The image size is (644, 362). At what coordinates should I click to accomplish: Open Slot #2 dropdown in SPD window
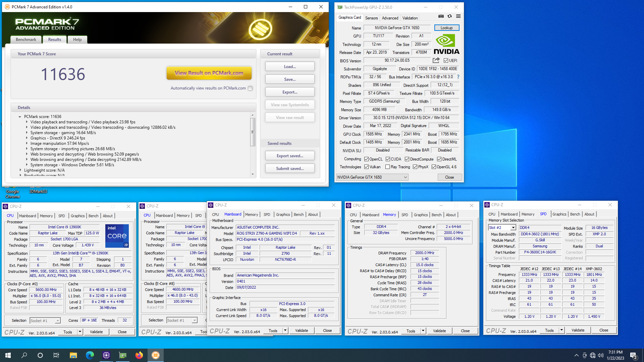[x=513, y=228]
